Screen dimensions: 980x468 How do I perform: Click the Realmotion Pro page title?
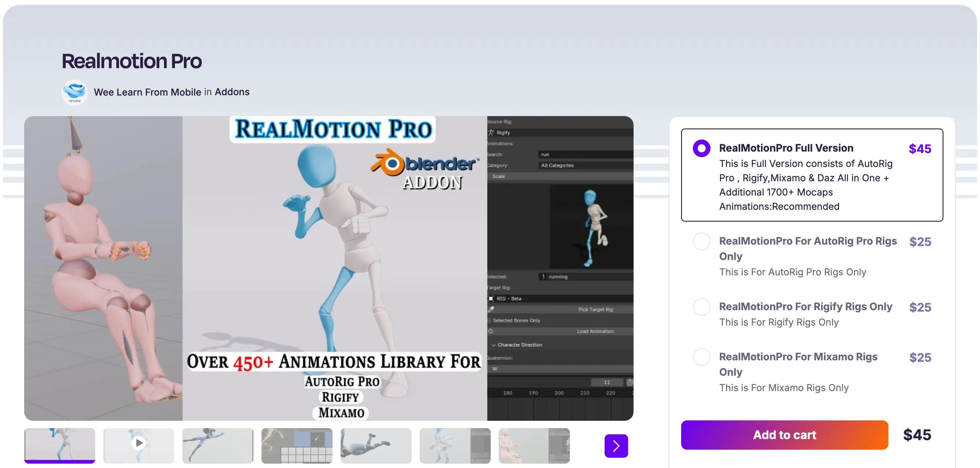(x=131, y=61)
